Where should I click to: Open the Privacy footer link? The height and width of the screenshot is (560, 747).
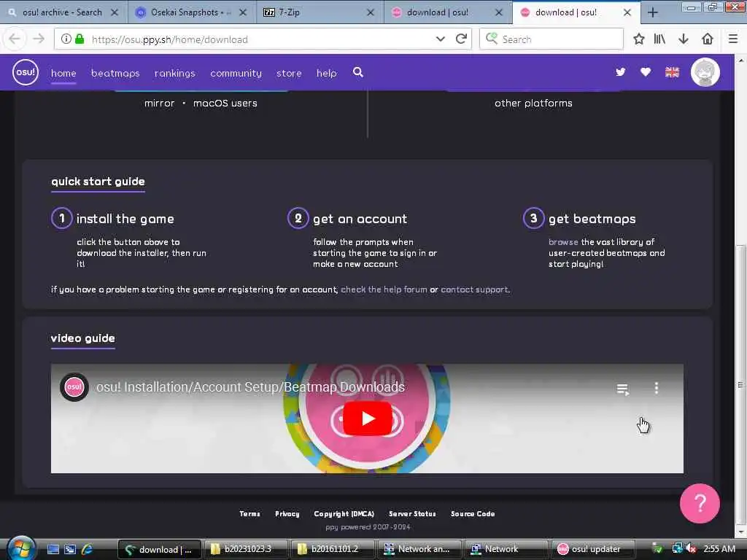click(287, 514)
